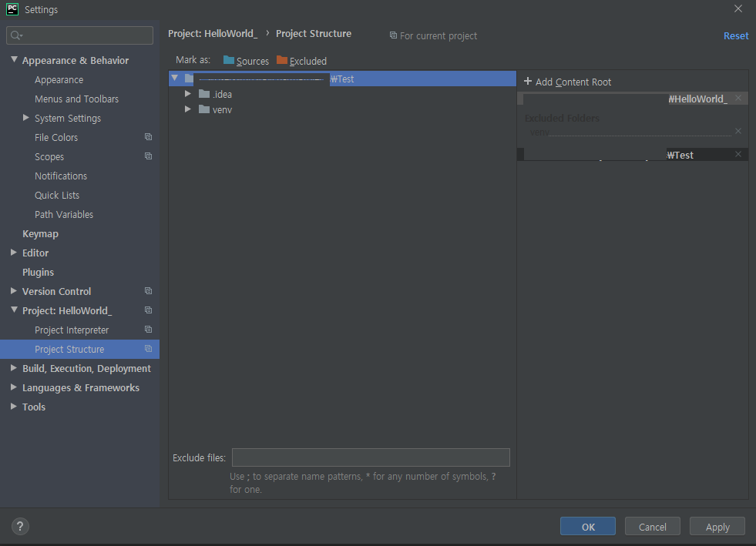Click Add Content Root
Viewport: 756px width, 546px height.
click(x=567, y=82)
